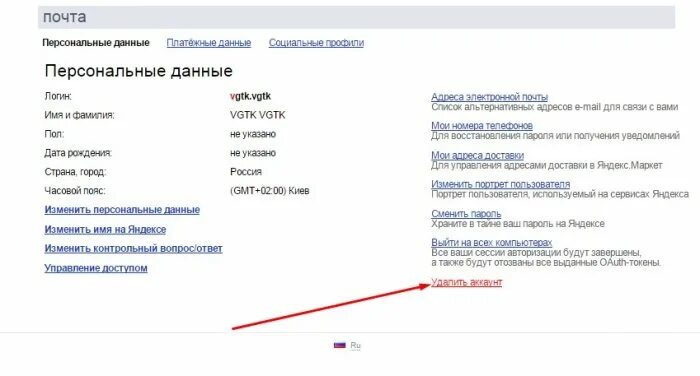Click the country value Россия
This screenshot has width=700, height=376.
pyautogui.click(x=246, y=172)
